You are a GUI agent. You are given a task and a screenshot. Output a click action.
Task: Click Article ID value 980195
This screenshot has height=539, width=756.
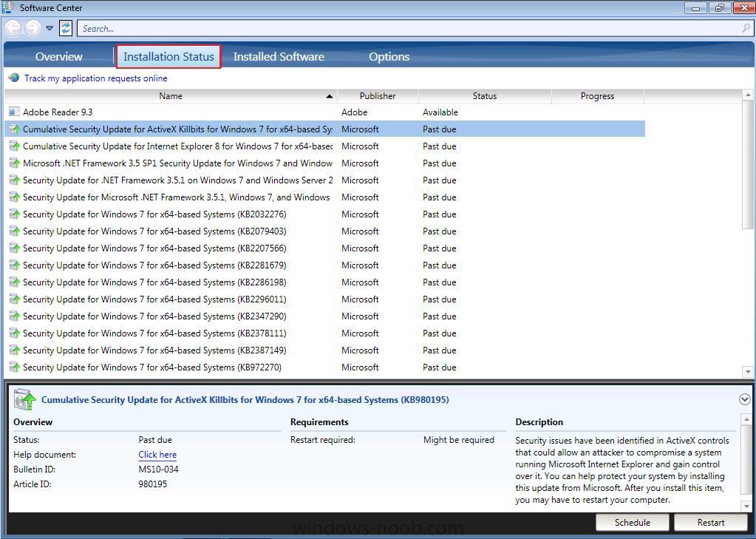[152, 484]
